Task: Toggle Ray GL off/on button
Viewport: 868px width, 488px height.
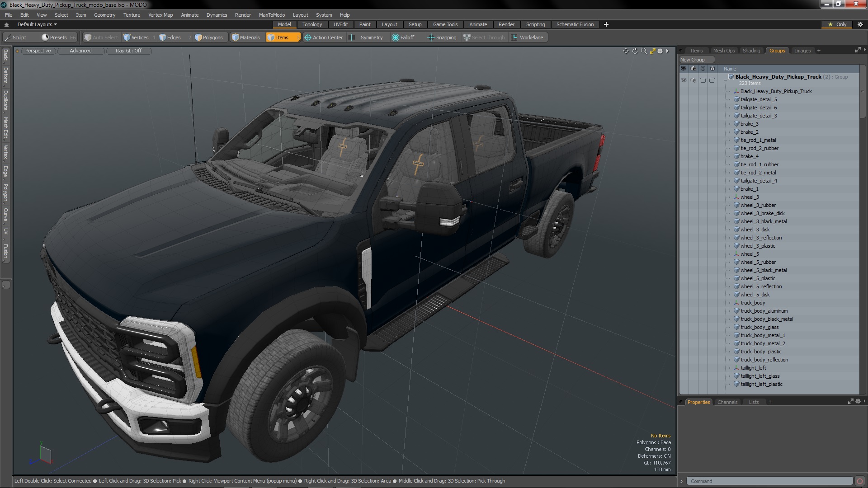Action: (128, 51)
